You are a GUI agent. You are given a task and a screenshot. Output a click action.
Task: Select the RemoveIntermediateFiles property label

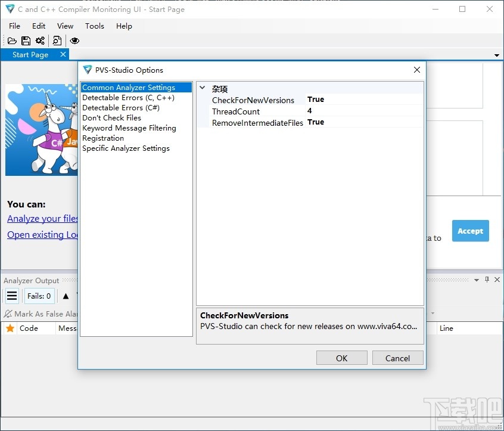pyautogui.click(x=257, y=123)
